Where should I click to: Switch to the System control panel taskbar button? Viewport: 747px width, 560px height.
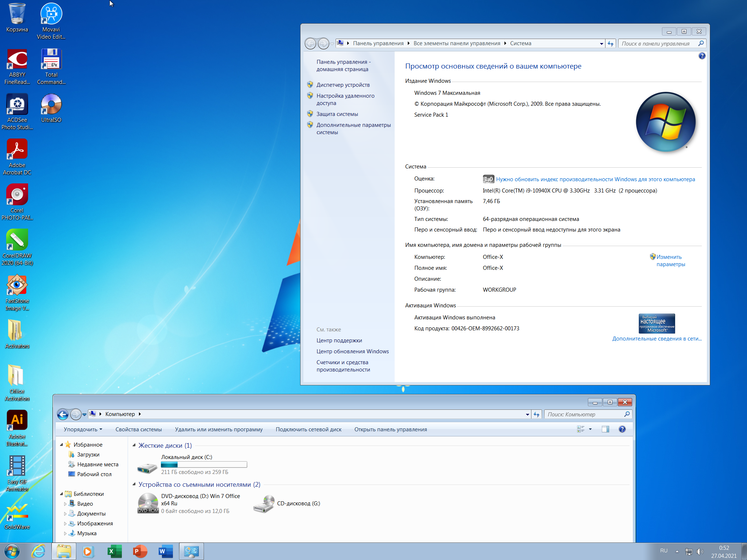[x=191, y=551]
